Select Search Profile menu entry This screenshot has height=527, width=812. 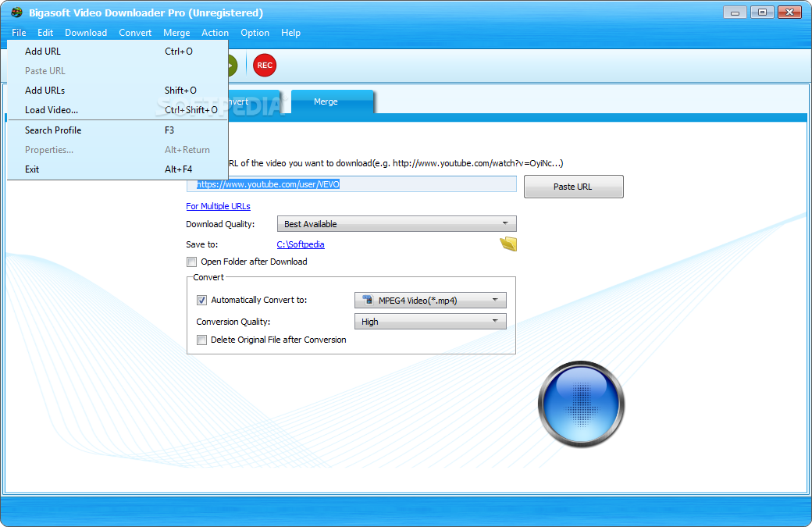coord(118,130)
